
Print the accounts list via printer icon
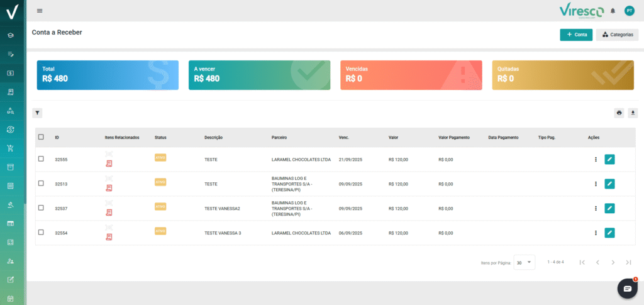619,113
